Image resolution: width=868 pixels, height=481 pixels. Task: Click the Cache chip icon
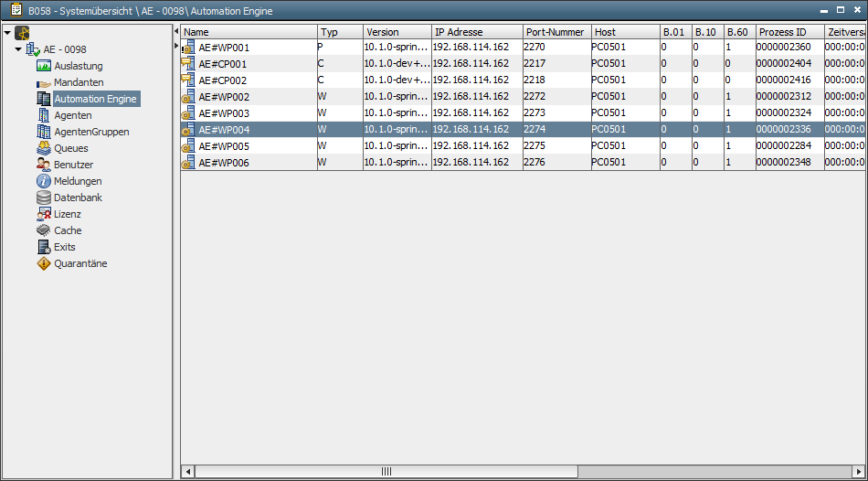click(x=44, y=230)
